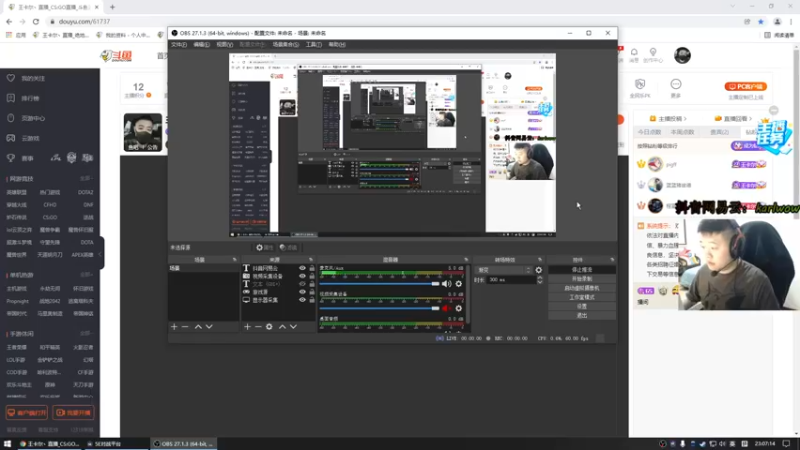Image resolution: width=800 pixels, height=450 pixels.
Task: Mute the Mic/Aux speaker icon
Action: coord(446,284)
